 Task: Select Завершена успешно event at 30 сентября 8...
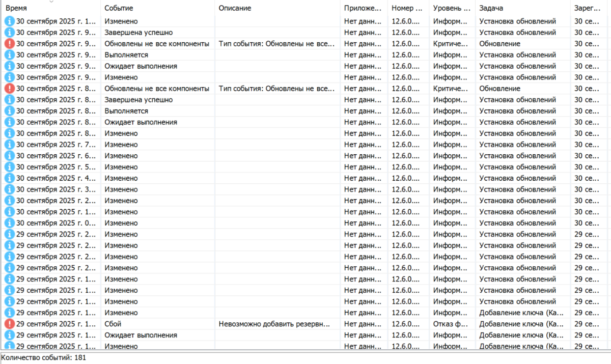[138, 100]
